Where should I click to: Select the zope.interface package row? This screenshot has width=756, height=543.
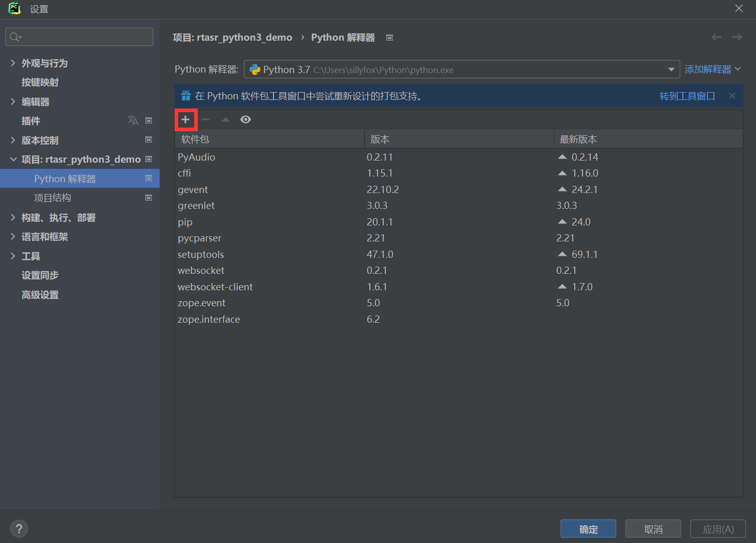click(x=459, y=319)
